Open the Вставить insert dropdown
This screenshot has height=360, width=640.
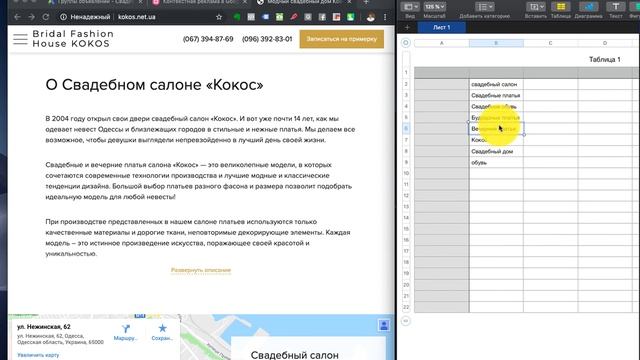[x=536, y=7]
